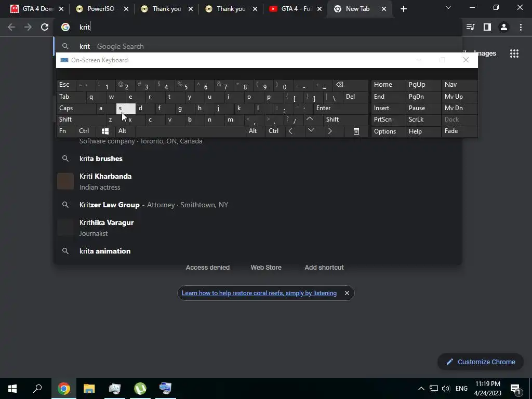Click the Kriti Kharbanda thumbnail image
The height and width of the screenshot is (399, 532).
click(x=65, y=181)
